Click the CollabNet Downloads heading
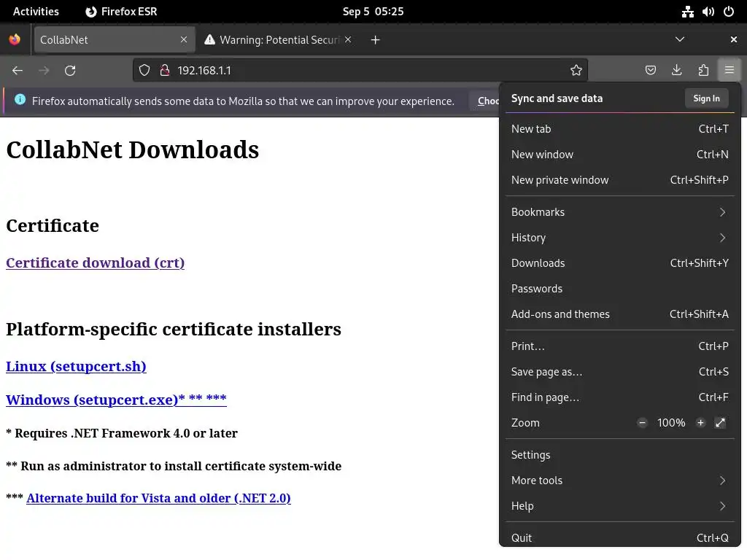The image size is (747, 560). (x=133, y=149)
